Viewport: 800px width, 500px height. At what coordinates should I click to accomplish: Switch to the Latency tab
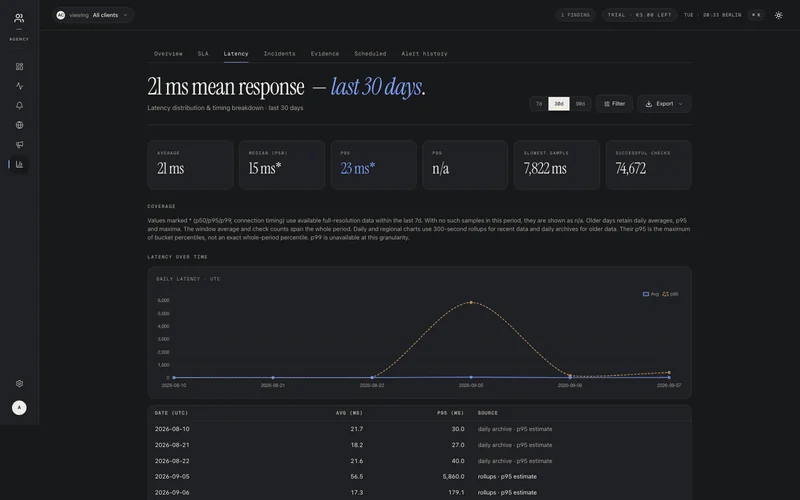[236, 54]
